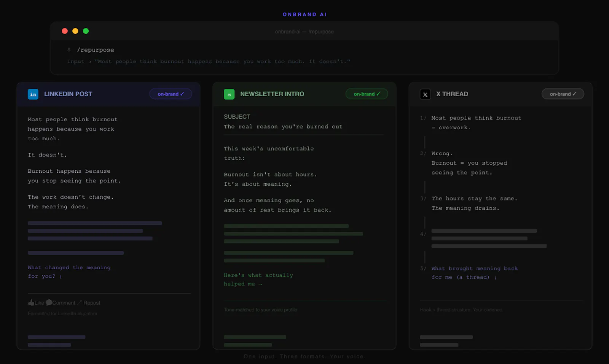Click 'One input. Three formats. Your voice.' tagline

(304, 356)
